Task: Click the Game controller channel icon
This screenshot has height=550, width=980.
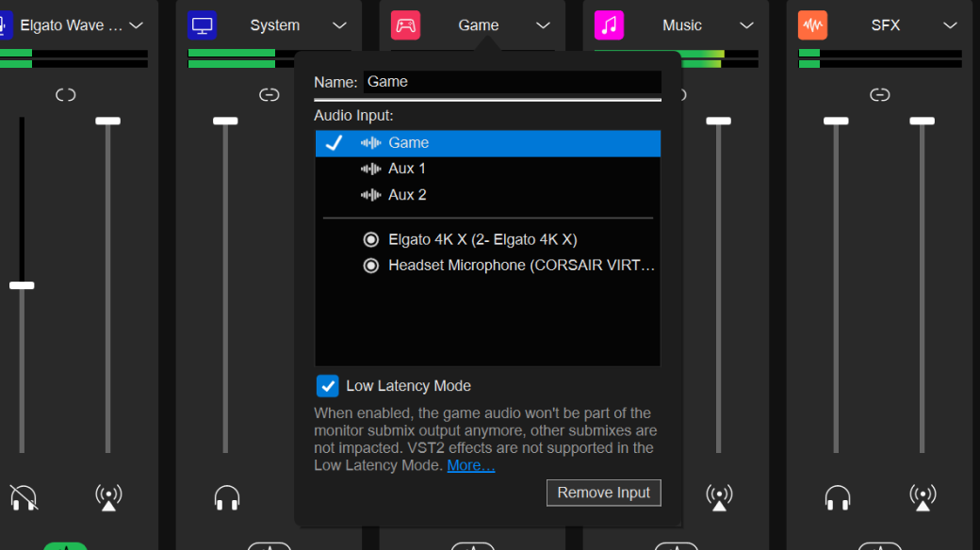Action: [x=405, y=25]
